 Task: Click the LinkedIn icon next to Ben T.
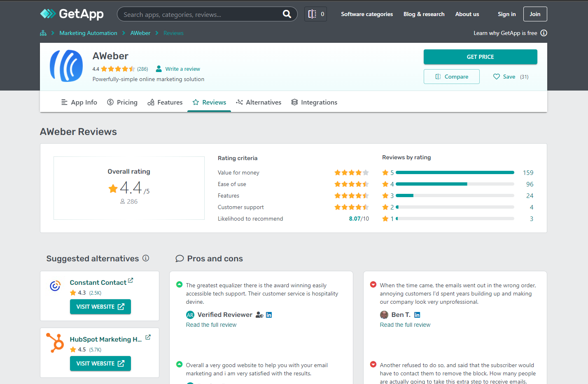[x=417, y=315]
